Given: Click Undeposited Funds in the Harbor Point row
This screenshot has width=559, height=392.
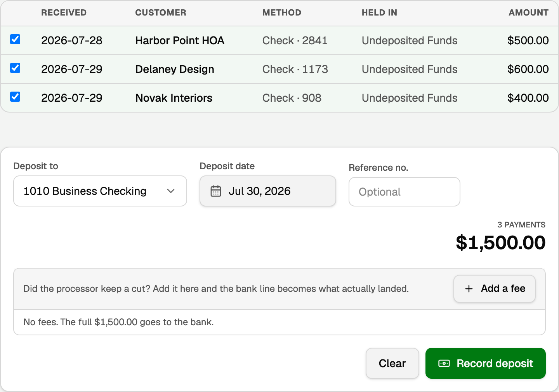Looking at the screenshot, I should pyautogui.click(x=410, y=40).
